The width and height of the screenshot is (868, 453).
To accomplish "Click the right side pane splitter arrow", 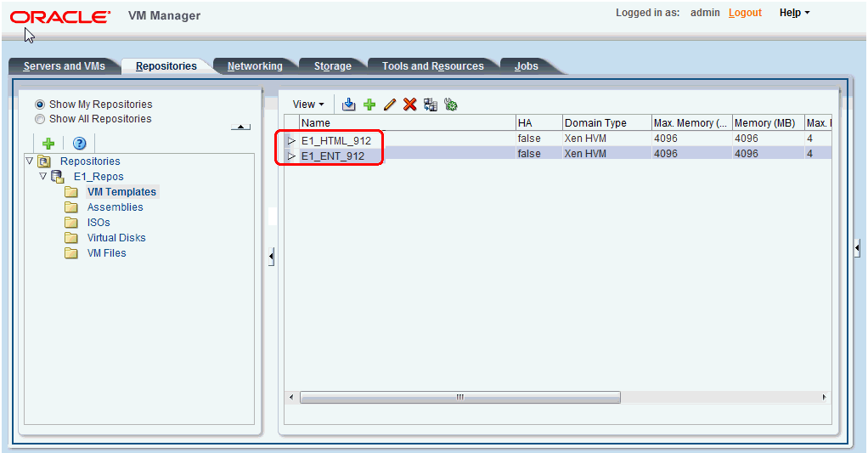I will click(857, 247).
